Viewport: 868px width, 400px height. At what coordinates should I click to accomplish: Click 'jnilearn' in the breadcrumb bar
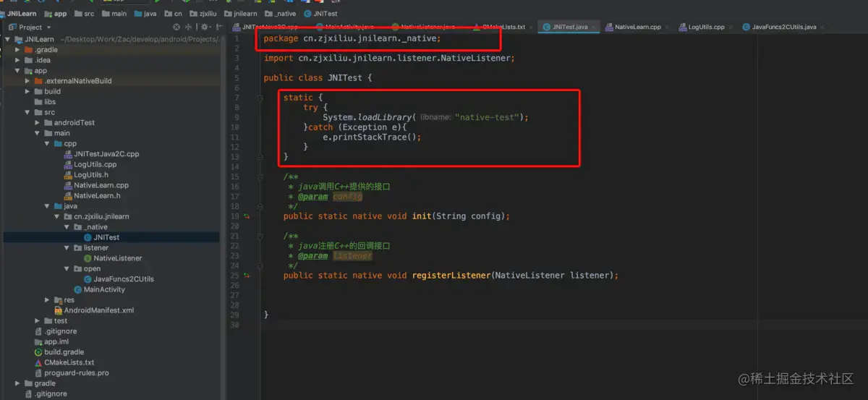(x=245, y=13)
